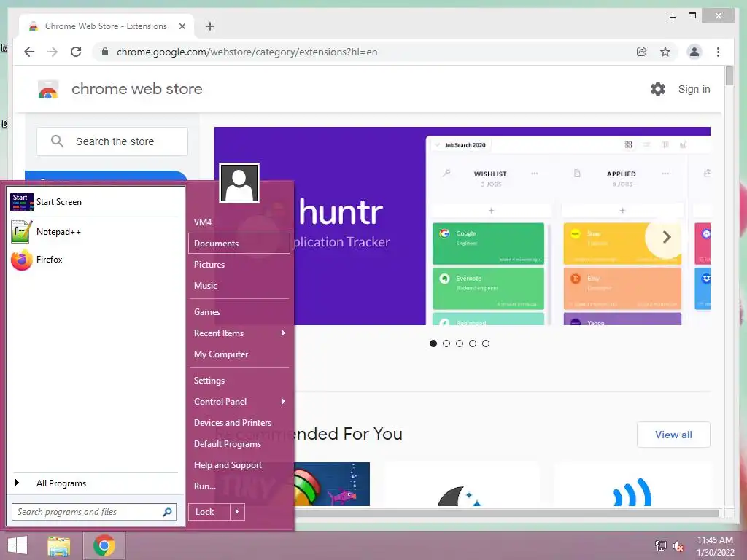747x560 pixels.
Task: Click the chrome web store logo
Action: (x=48, y=89)
